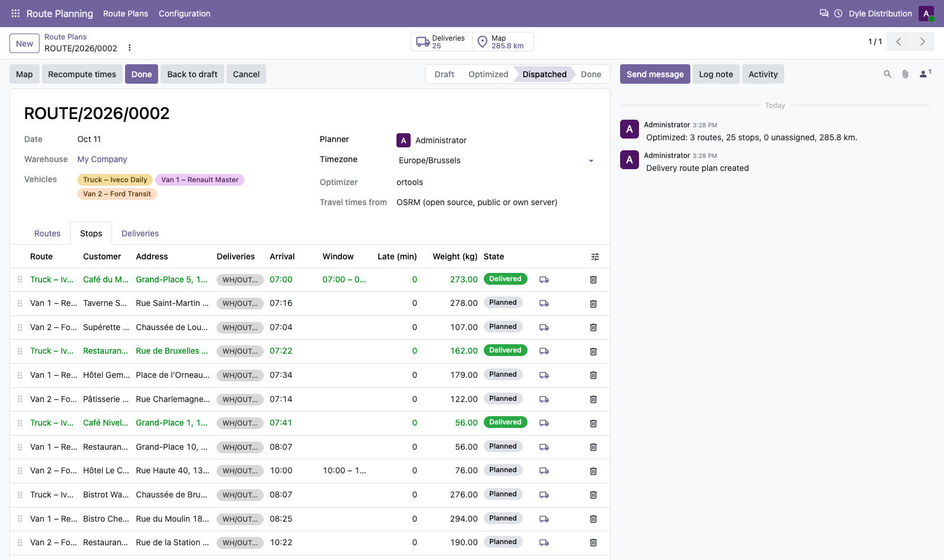Screen dimensions: 944x560
Task: Click truck icon on Taverne S... row
Action: [544, 304]
